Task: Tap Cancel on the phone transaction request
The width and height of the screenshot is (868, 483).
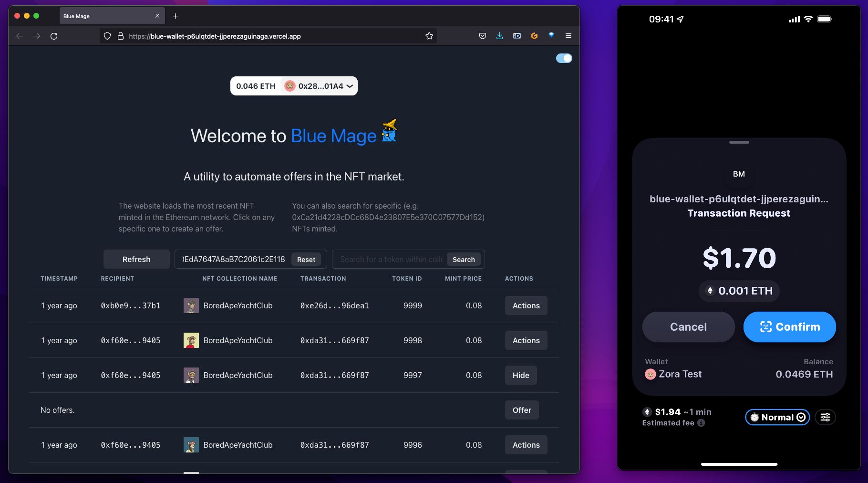Action: tap(688, 327)
